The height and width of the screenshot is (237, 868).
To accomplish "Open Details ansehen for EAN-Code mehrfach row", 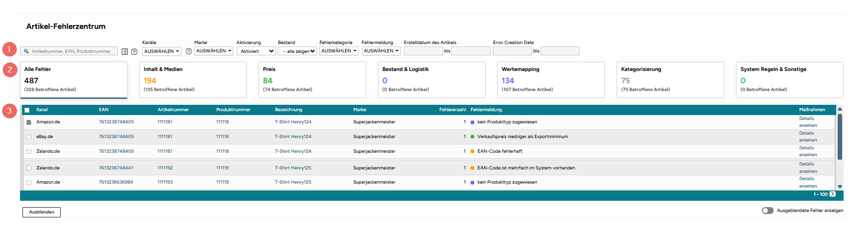I will [808, 167].
